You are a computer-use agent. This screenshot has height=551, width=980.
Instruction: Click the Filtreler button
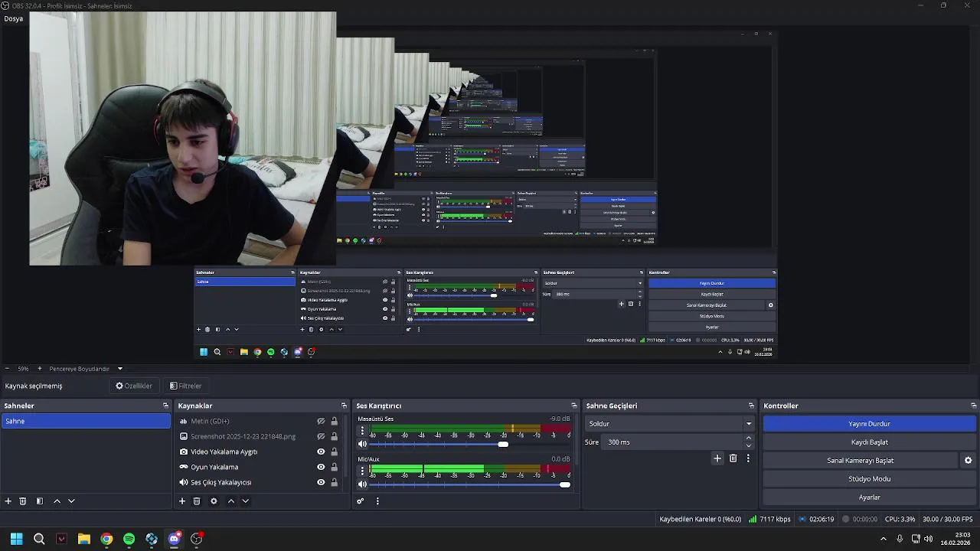click(x=186, y=386)
